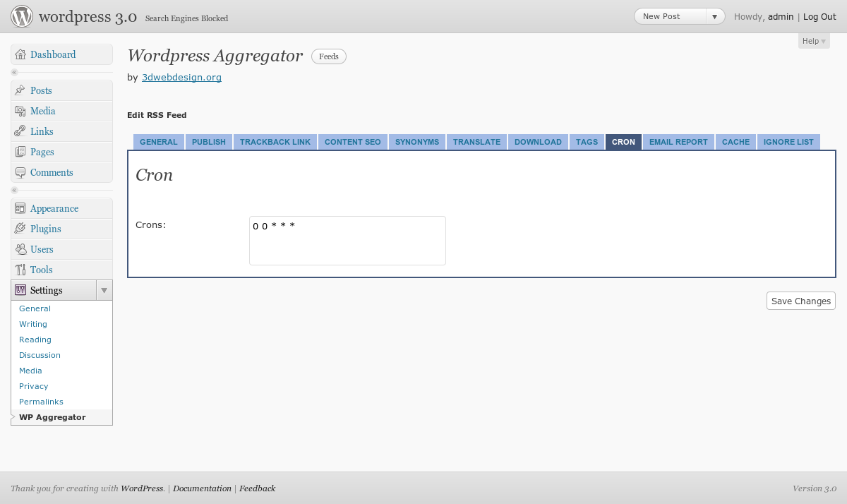Viewport: 847px width, 504px height.
Task: Click in the Crons text area
Action: pos(347,241)
